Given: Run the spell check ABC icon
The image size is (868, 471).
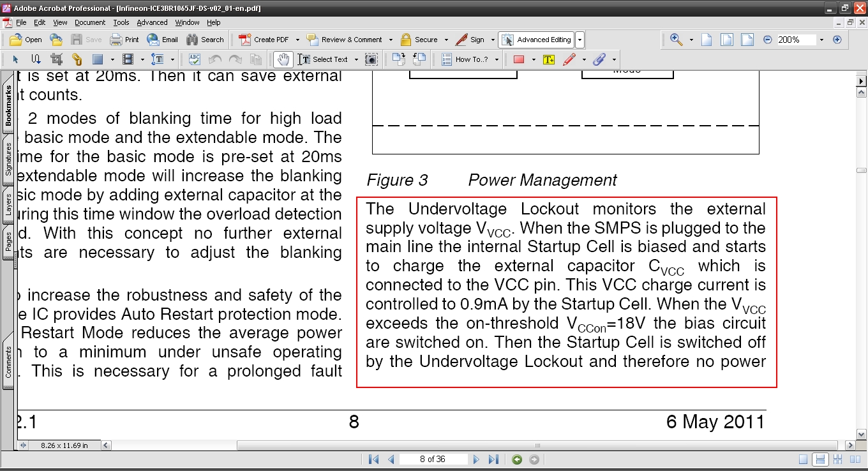Looking at the screenshot, I should point(195,59).
